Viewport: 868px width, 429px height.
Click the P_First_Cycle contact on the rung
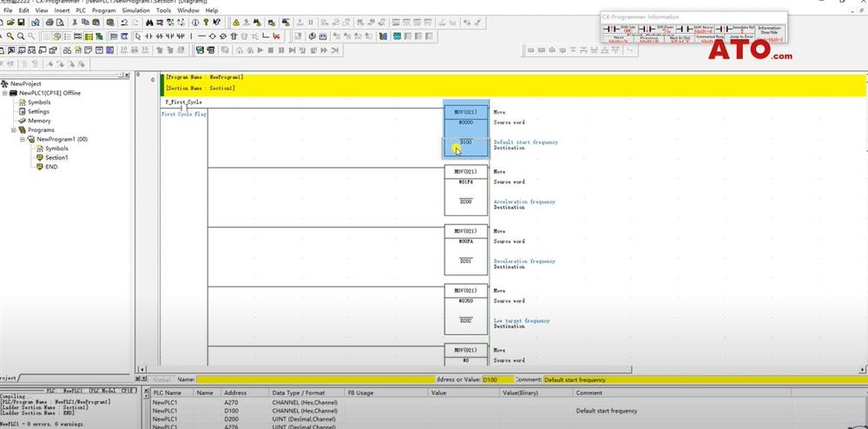coord(183,109)
